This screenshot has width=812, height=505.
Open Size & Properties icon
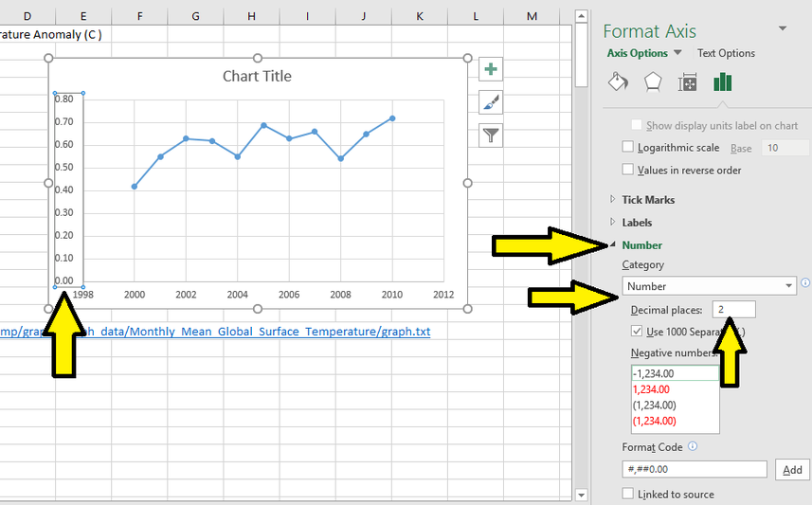click(x=688, y=82)
